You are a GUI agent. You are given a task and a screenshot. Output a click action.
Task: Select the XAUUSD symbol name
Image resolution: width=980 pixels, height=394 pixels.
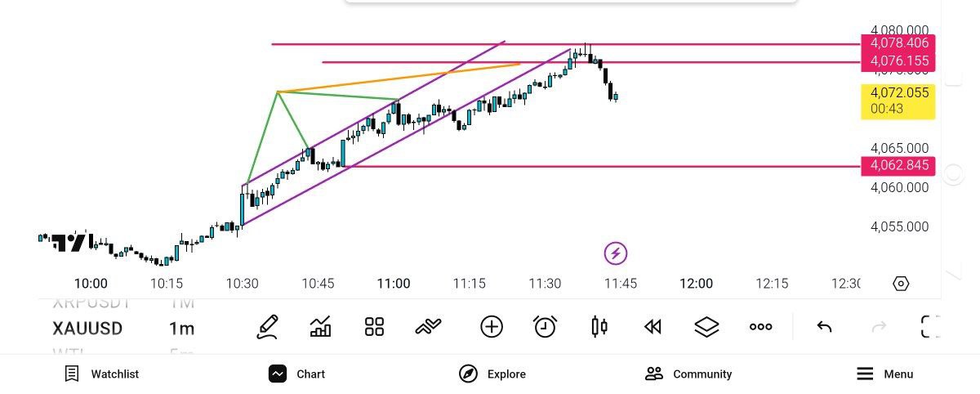pos(87,329)
